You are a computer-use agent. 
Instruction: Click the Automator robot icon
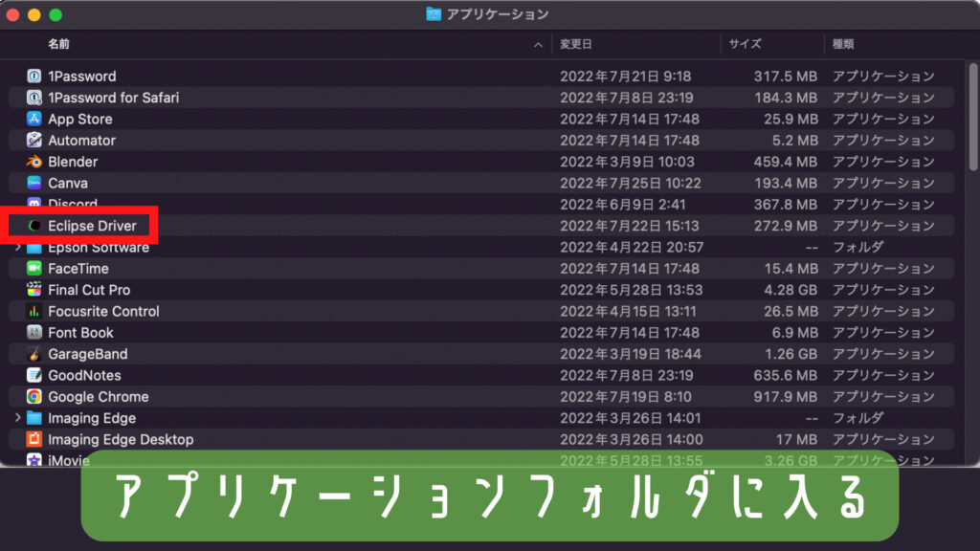[33, 140]
